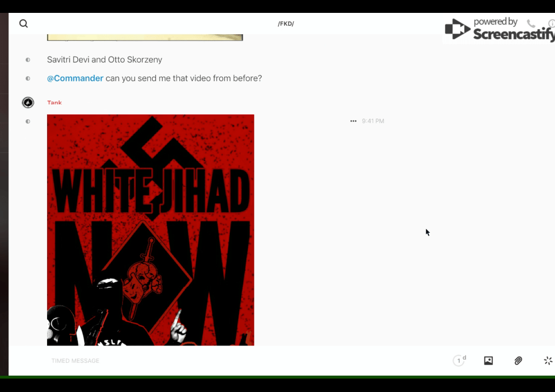Toggle the 1d timed message timer
Viewport: 555px width, 392px height.
459,361
